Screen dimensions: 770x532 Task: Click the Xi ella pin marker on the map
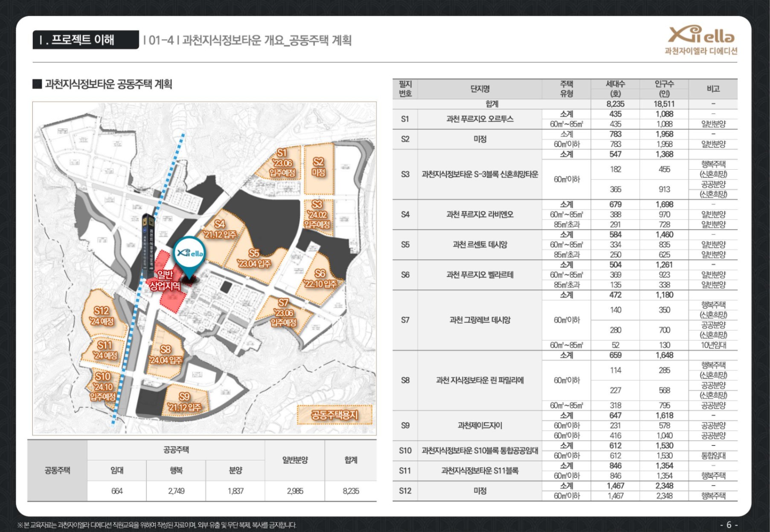point(190,258)
